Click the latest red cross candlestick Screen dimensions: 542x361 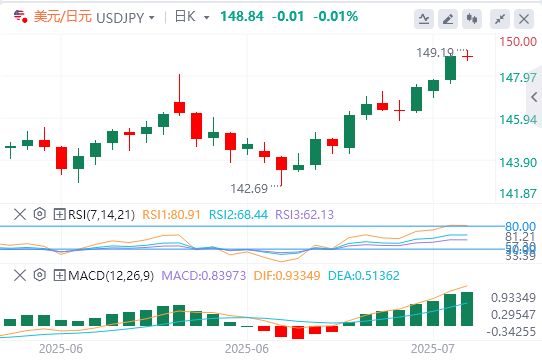tap(467, 56)
